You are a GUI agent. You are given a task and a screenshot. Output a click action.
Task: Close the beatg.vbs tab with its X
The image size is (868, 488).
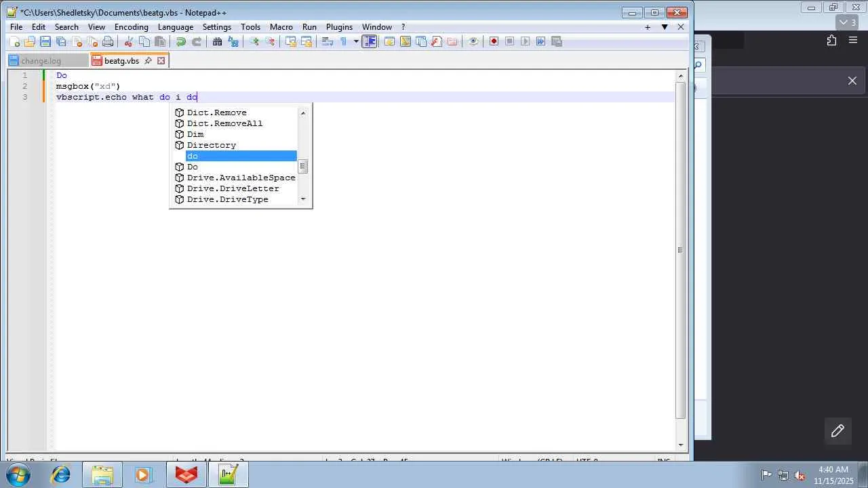(x=161, y=60)
